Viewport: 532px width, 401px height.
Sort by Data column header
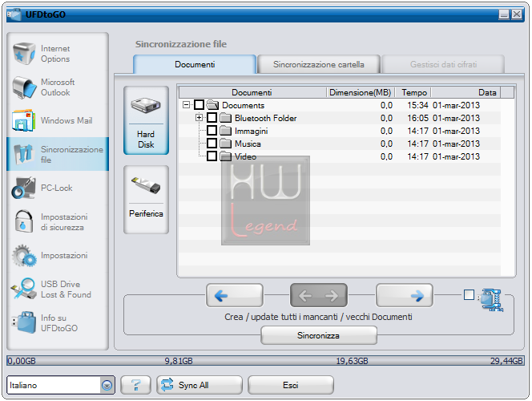coord(465,92)
